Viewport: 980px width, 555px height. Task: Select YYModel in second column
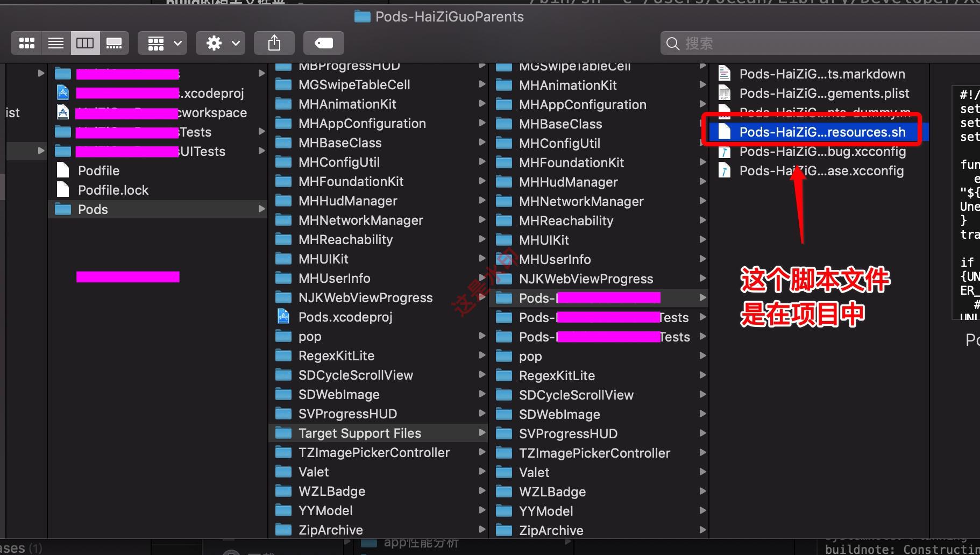(379, 510)
